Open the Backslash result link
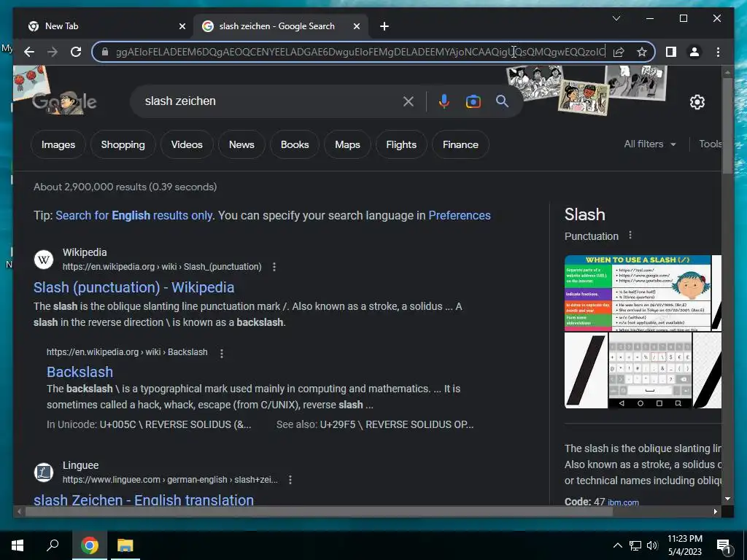Screen dimensions: 747x560 (80, 372)
